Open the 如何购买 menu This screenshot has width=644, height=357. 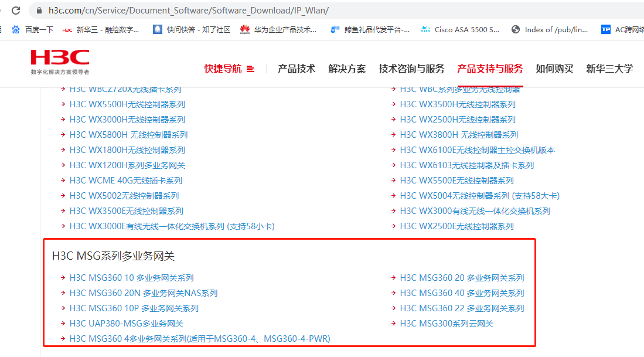tap(554, 69)
